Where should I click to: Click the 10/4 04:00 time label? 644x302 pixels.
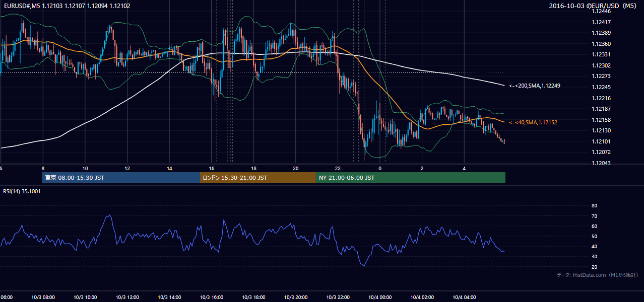464,297
